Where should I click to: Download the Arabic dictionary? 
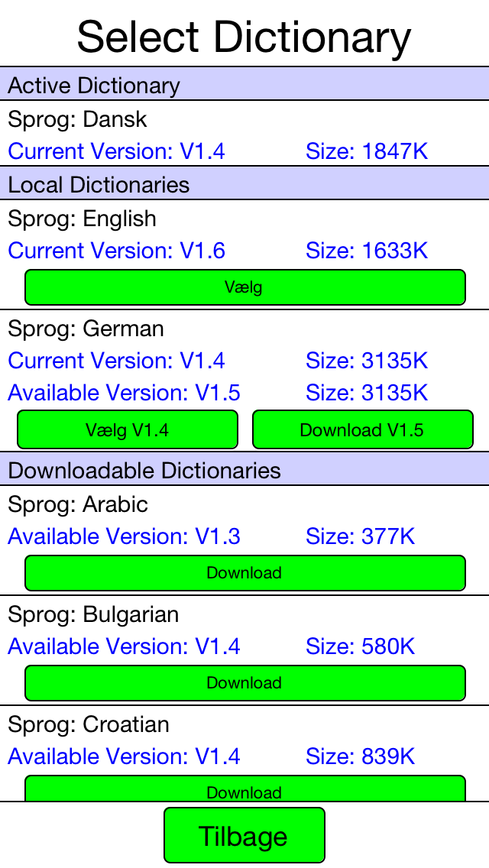pos(244,573)
